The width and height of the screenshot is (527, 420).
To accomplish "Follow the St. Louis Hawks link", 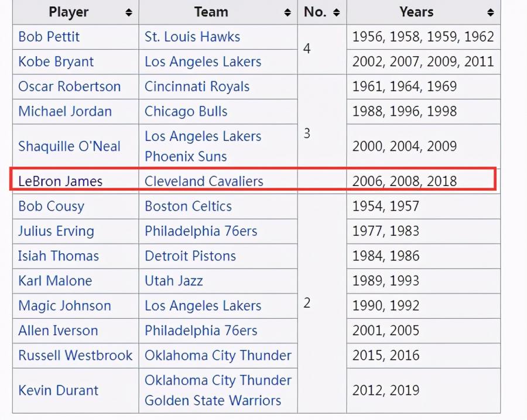I will pyautogui.click(x=192, y=37).
